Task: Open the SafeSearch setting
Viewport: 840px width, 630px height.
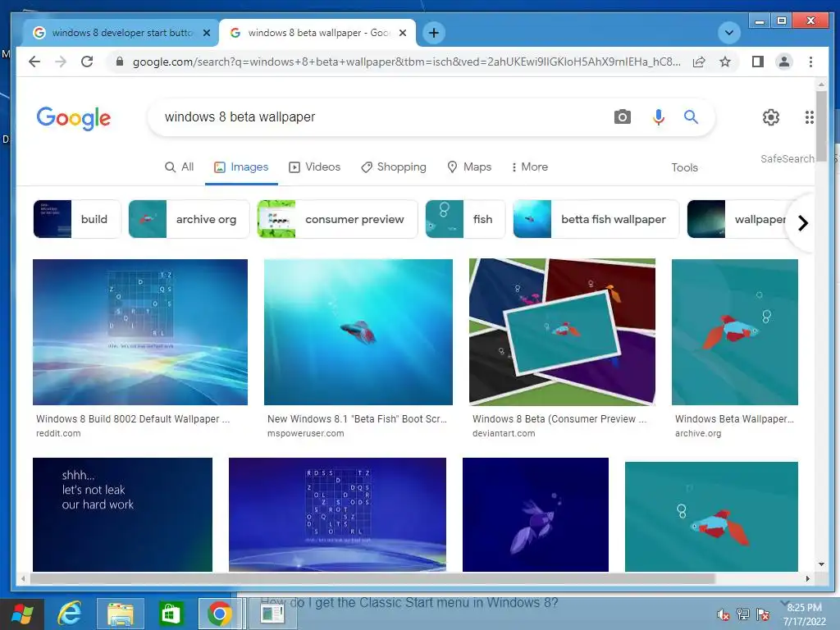Action: tap(787, 158)
